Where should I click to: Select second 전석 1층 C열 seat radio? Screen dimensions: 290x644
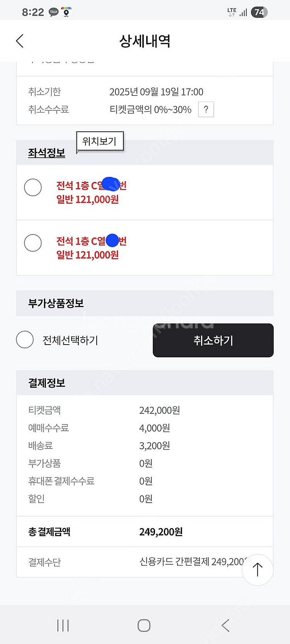(33, 243)
